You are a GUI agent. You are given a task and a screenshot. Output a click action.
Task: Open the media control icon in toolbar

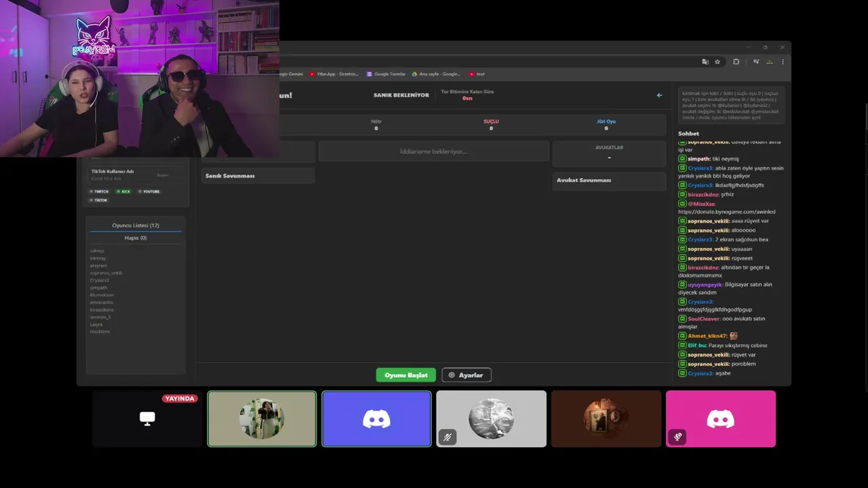[756, 62]
